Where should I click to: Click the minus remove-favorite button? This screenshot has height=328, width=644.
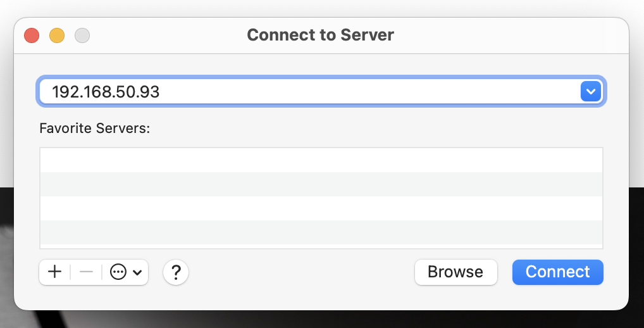click(x=86, y=272)
